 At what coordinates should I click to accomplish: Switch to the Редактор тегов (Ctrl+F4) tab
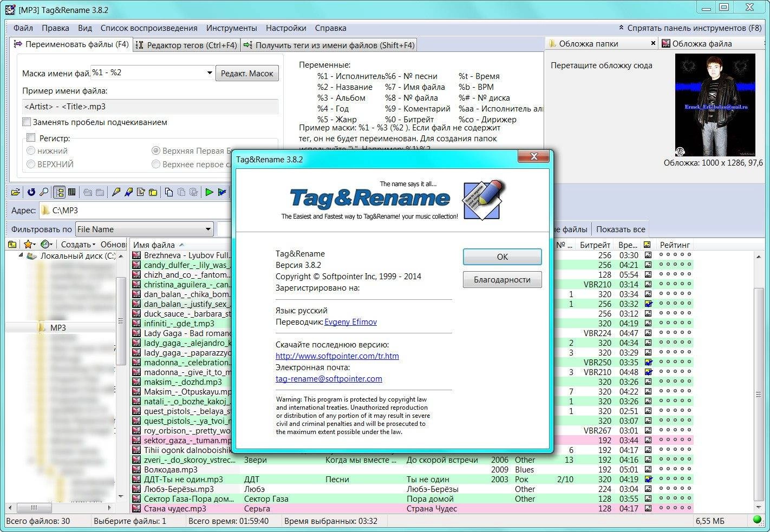click(186, 45)
